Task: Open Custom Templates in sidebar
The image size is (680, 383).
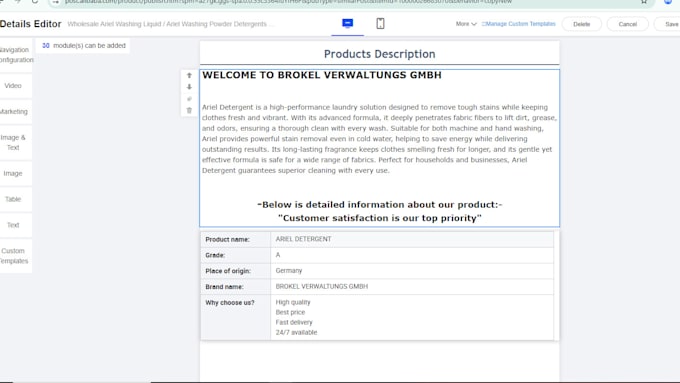Action: pos(16,256)
